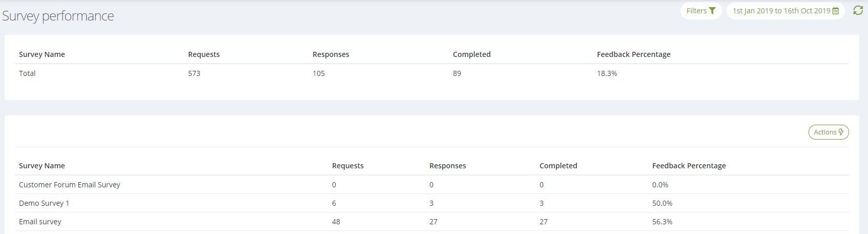This screenshot has width=868, height=234.
Task: Click the total requests value 573
Action: (194, 73)
